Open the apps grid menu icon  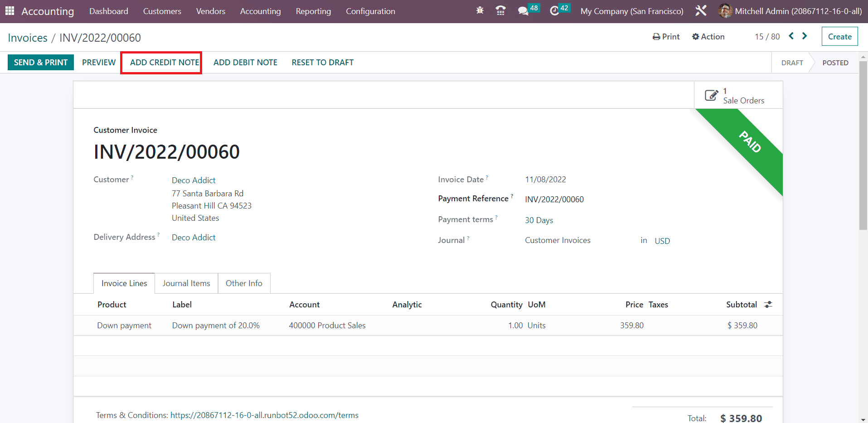[10, 11]
